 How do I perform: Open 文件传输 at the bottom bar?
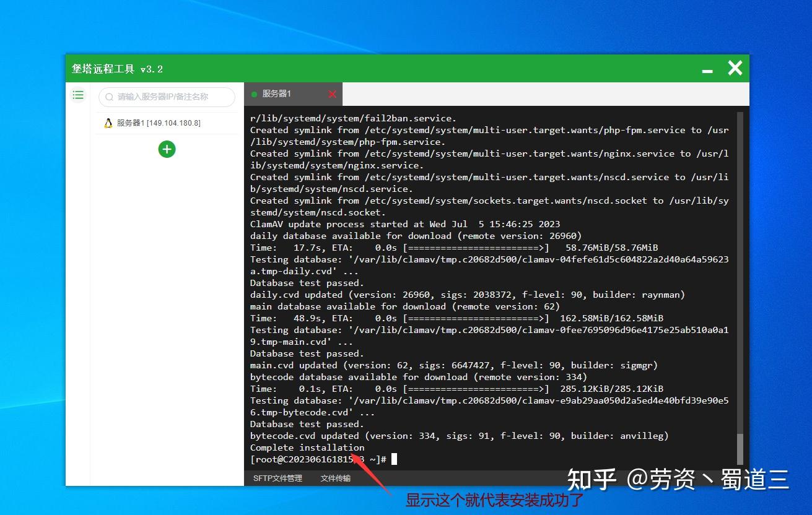click(x=335, y=478)
